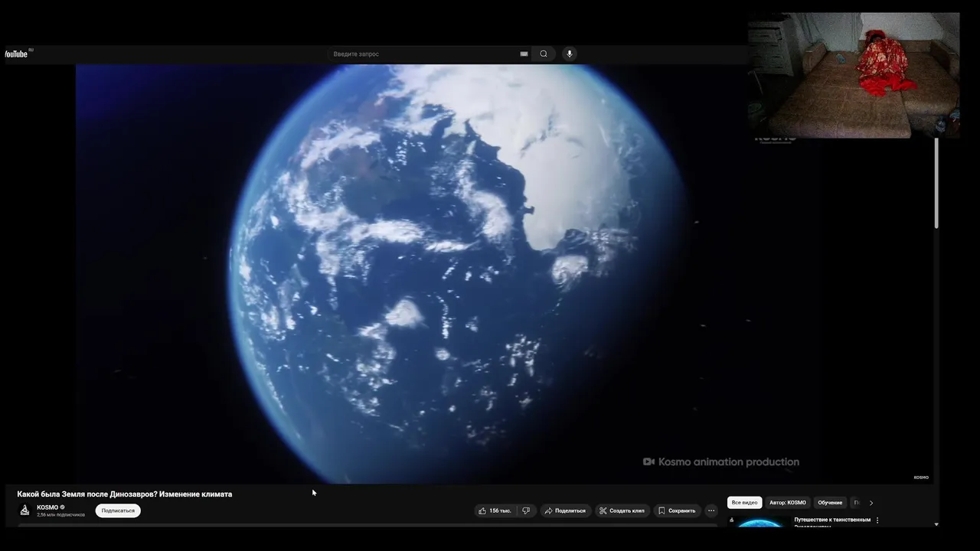
Task: Click the '2,56 млн подписчиков' subscriber count
Action: click(60, 515)
